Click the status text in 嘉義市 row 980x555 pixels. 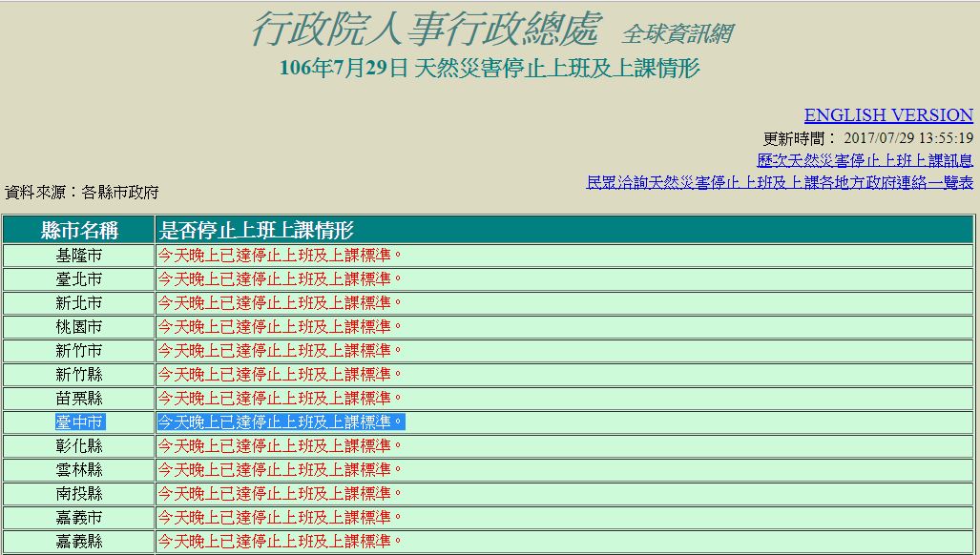click(280, 517)
